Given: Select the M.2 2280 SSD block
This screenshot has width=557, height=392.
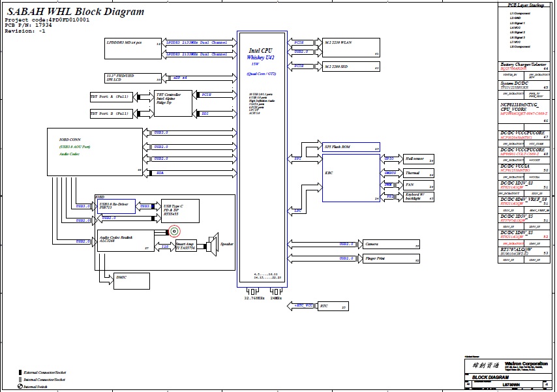Looking at the screenshot, I should click(x=351, y=66).
